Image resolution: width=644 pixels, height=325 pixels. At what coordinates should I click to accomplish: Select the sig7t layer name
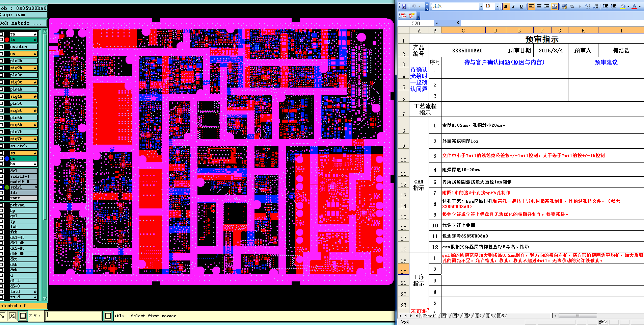tap(23, 139)
